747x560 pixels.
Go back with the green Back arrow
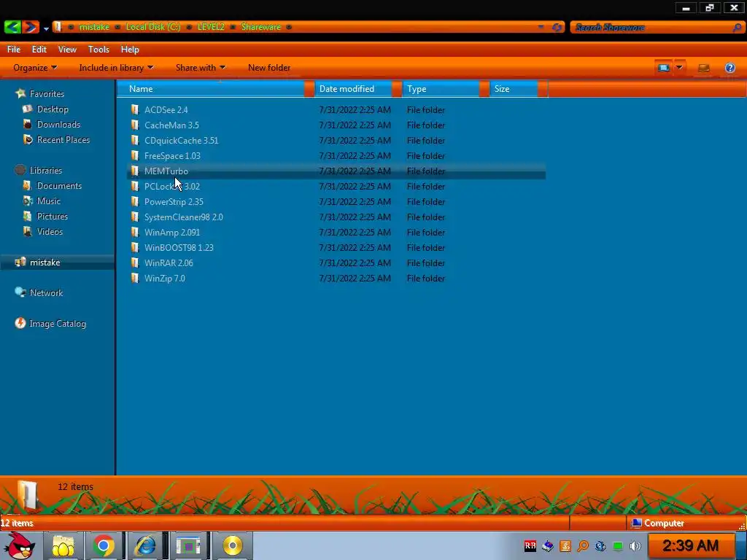[12, 27]
